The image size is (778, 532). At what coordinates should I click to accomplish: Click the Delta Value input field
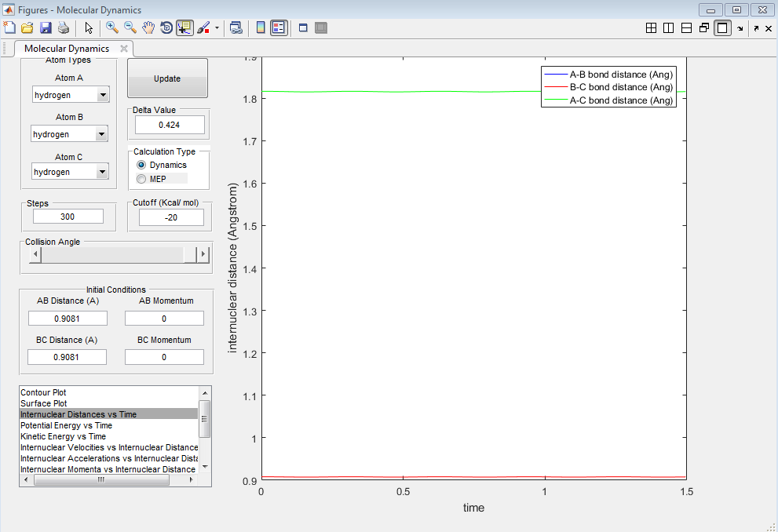(x=170, y=125)
